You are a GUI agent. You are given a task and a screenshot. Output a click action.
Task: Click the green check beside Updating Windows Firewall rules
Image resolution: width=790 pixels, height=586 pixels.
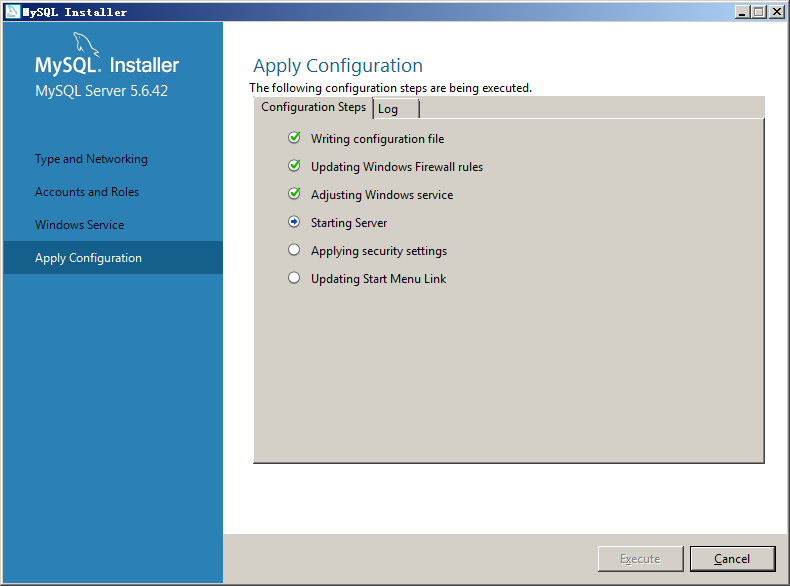(x=294, y=166)
